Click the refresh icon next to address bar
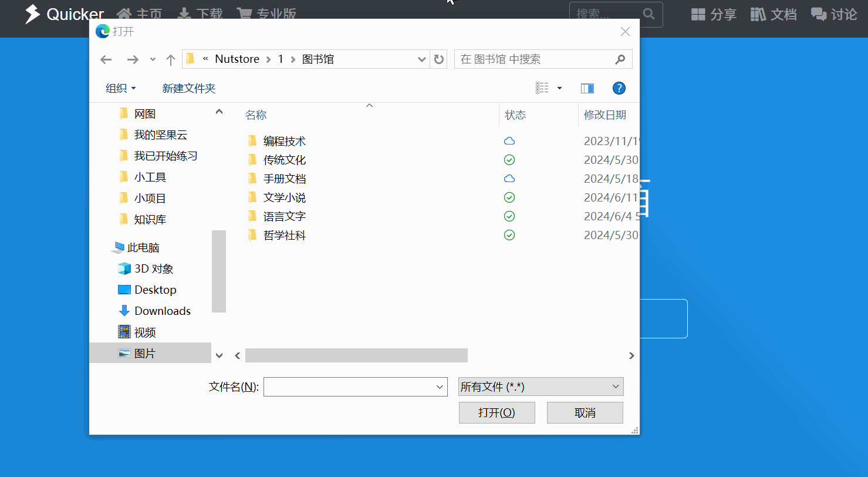Image resolution: width=868 pixels, height=477 pixels. point(438,59)
